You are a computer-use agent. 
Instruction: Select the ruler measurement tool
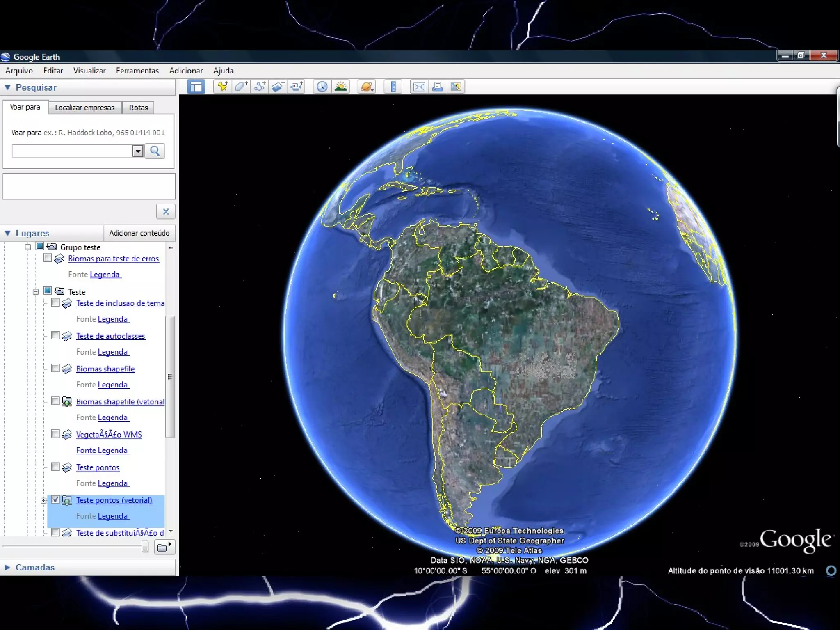click(393, 87)
